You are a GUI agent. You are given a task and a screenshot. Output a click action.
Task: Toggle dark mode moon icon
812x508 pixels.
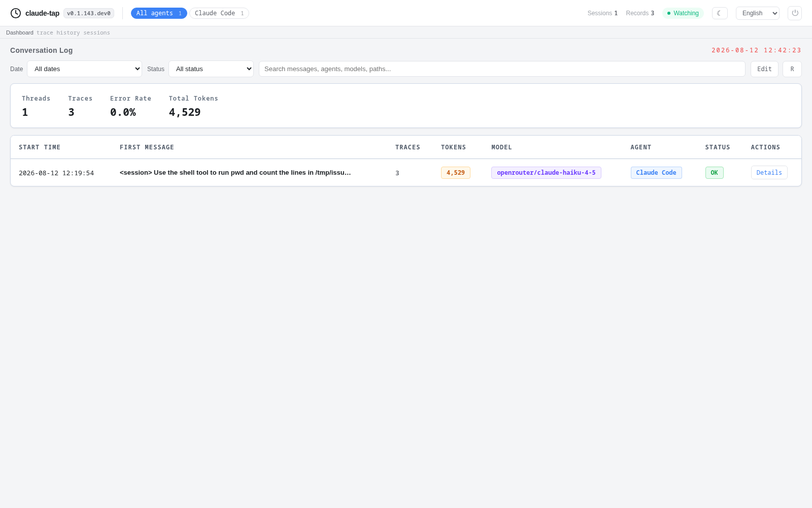click(x=720, y=13)
